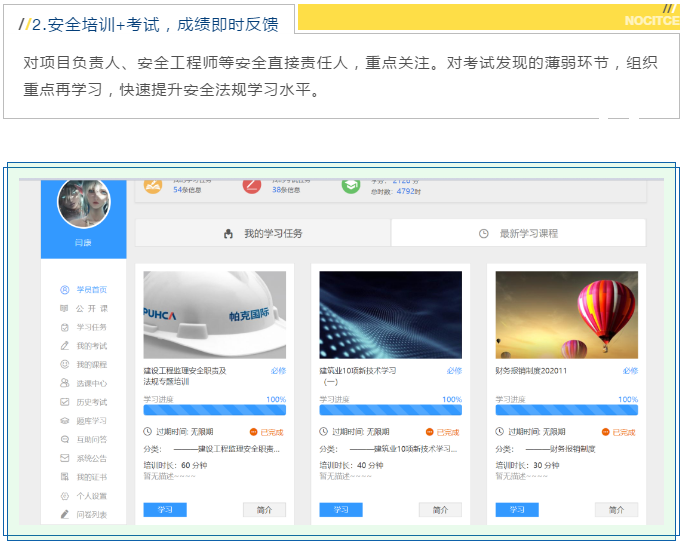Open 我的课程 smiley icon
Image resolution: width=685 pixels, height=546 pixels.
point(65,365)
